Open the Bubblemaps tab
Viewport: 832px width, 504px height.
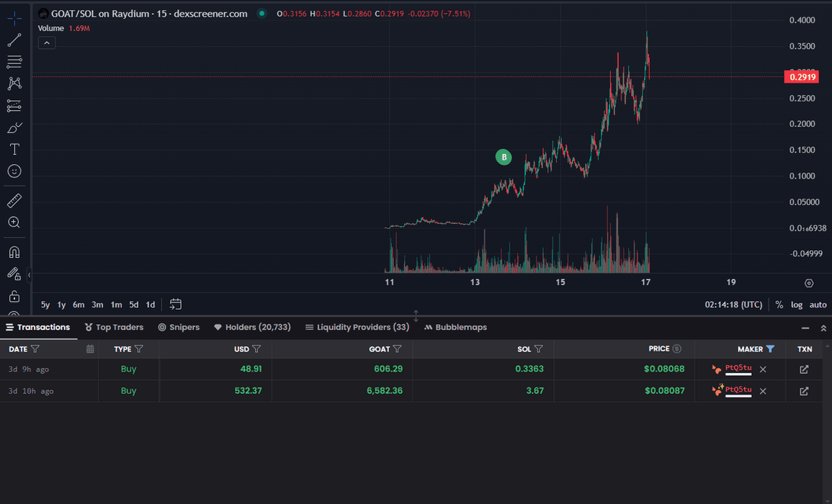[455, 328]
